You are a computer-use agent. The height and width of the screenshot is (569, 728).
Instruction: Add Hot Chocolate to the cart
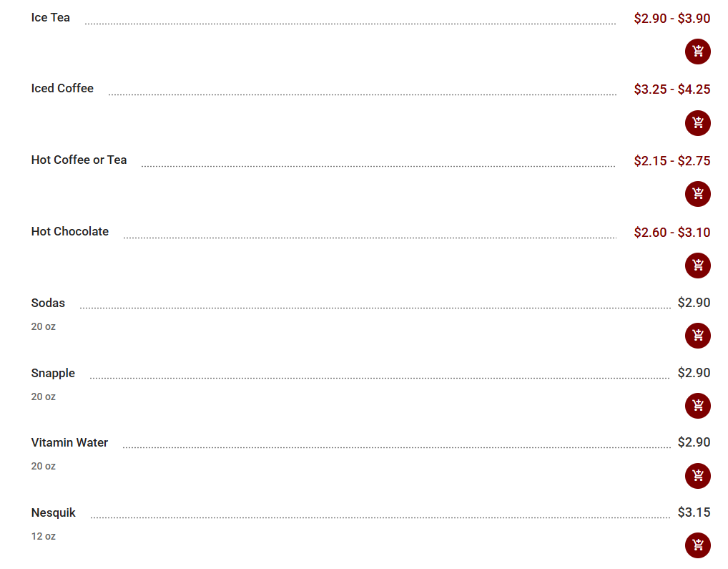698,266
